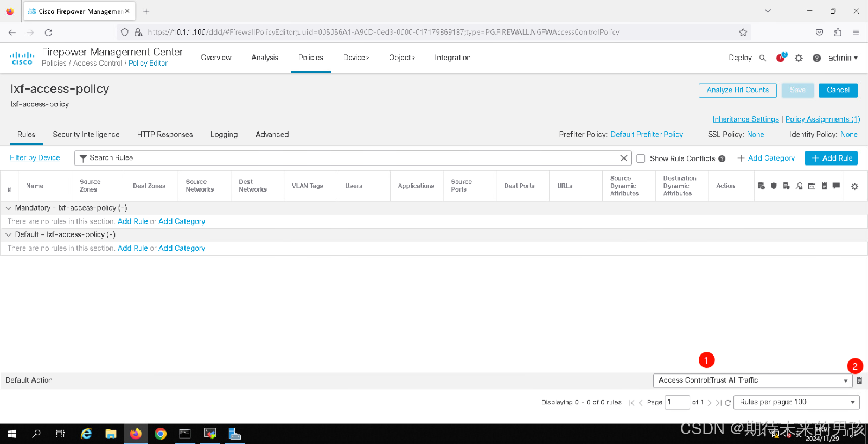The height and width of the screenshot is (444, 868).
Task: Click the comments speech bubble column icon
Action: pyautogui.click(x=836, y=186)
